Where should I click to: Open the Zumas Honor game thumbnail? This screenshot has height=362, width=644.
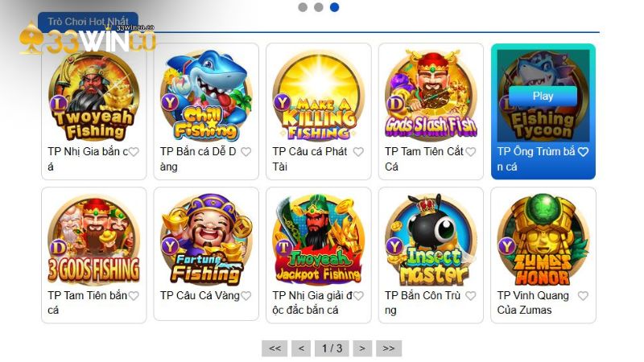click(x=543, y=240)
